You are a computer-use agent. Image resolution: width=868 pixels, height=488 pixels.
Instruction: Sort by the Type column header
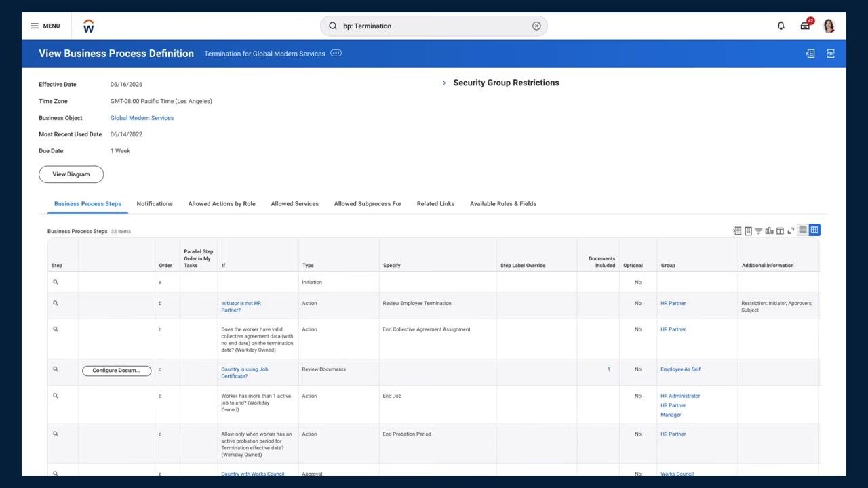pos(308,266)
